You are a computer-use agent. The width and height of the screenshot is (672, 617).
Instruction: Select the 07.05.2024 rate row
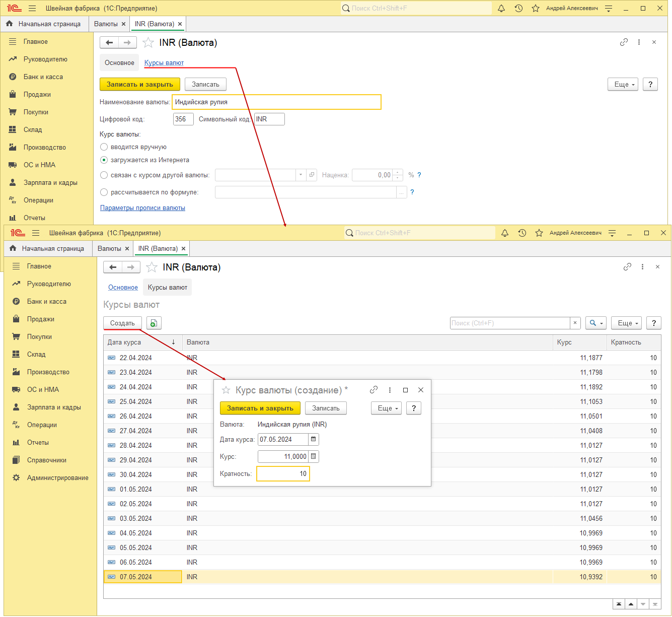click(x=382, y=577)
